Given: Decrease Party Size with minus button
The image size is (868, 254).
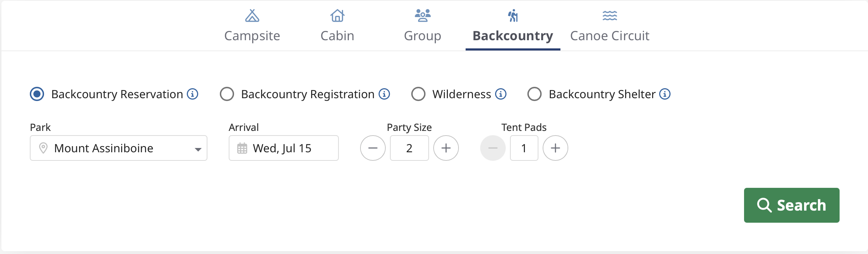Looking at the screenshot, I should 373,148.
